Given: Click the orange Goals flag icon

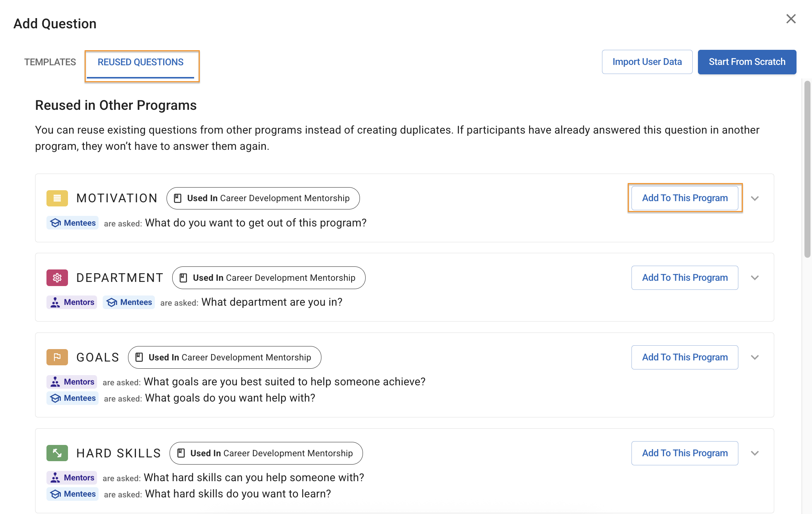Looking at the screenshot, I should (57, 357).
